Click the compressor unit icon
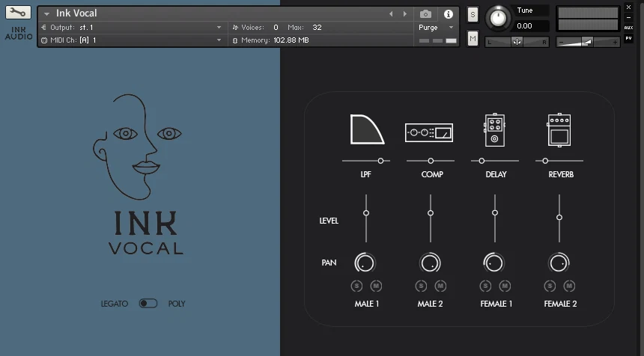Image resolution: width=644 pixels, height=356 pixels. pos(429,133)
